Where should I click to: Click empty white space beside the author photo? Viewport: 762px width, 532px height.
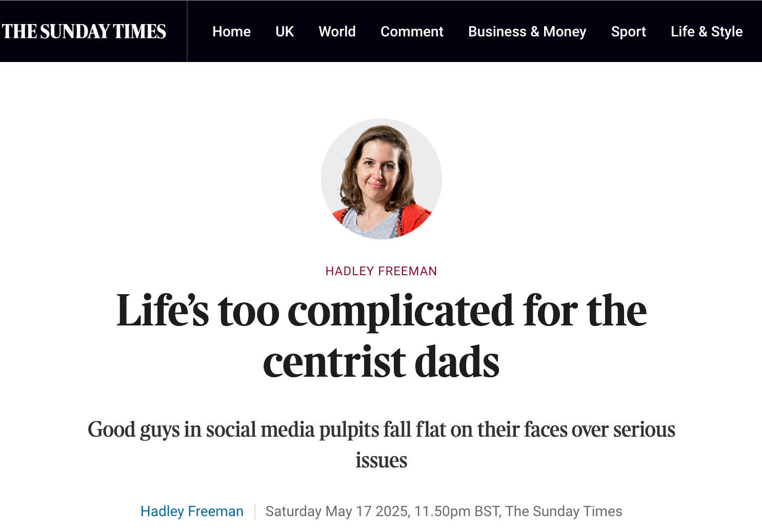[x=564, y=179]
